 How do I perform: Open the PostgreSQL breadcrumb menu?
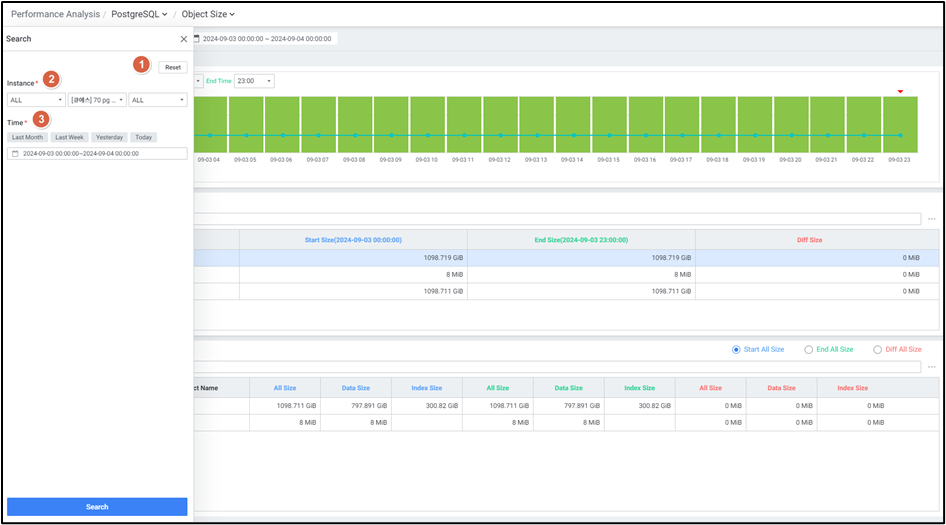point(138,14)
